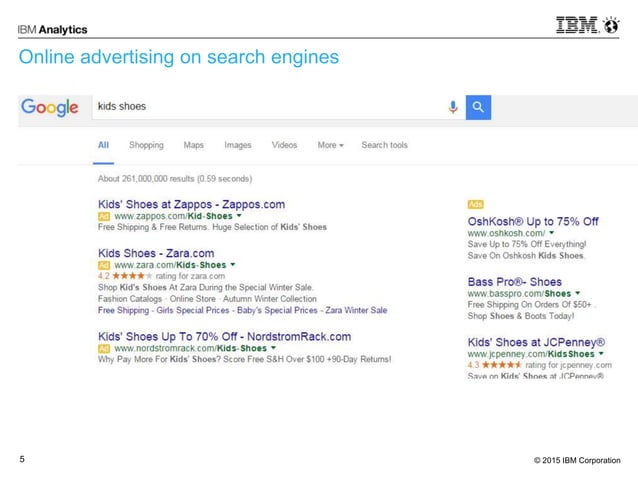Switch to the Shopping tab
638x478 pixels.
(146, 145)
